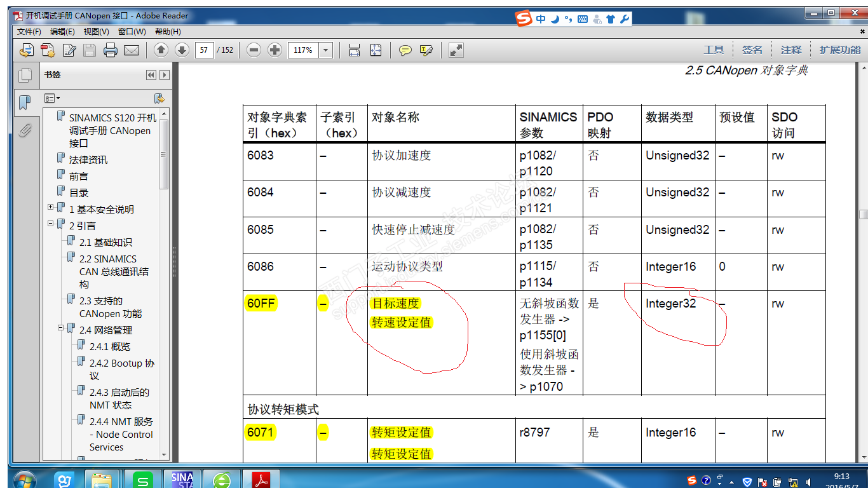Image resolution: width=868 pixels, height=488 pixels.
Task: Zoom in with the plus button
Action: [x=275, y=50]
